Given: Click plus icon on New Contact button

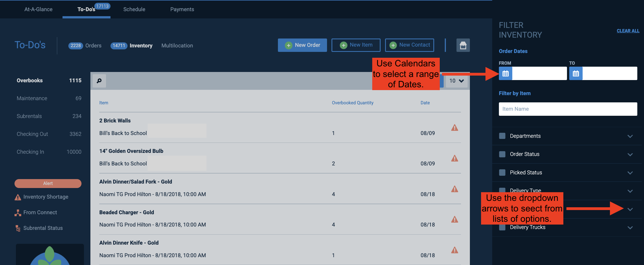Looking at the screenshot, I should pyautogui.click(x=393, y=45).
